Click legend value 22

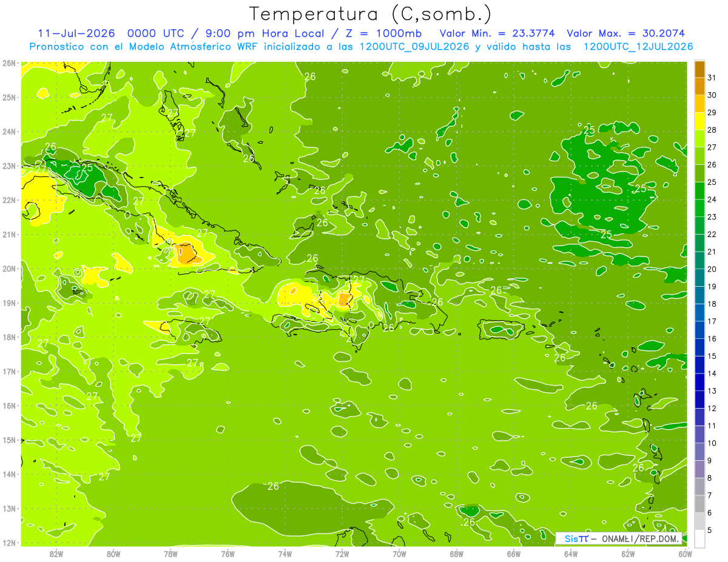tap(712, 234)
